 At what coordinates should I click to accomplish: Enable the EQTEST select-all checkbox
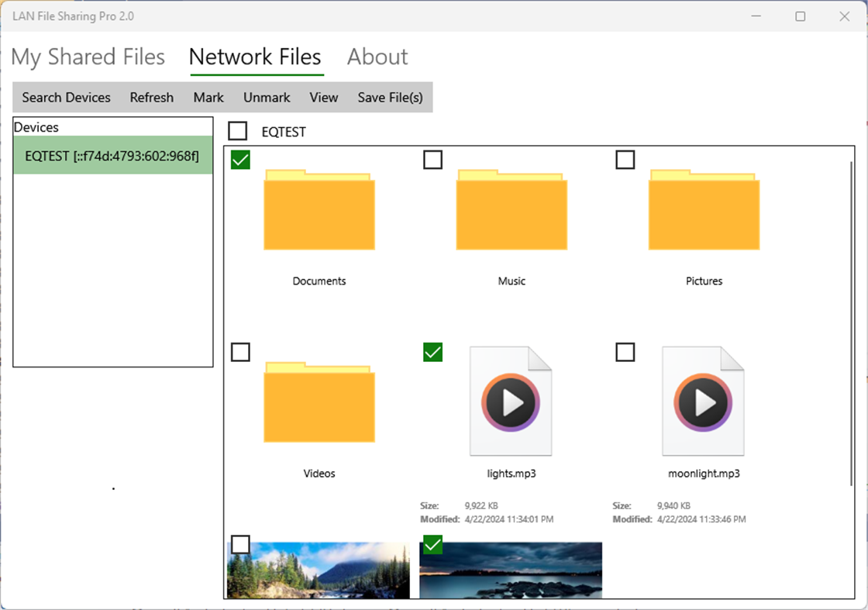237,130
